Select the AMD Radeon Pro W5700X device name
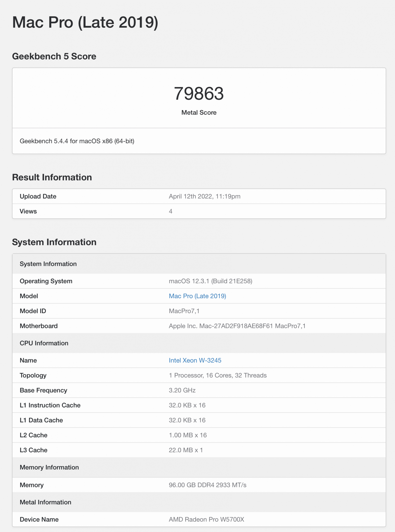Screen dimensions: 395x532 (x=206, y=519)
